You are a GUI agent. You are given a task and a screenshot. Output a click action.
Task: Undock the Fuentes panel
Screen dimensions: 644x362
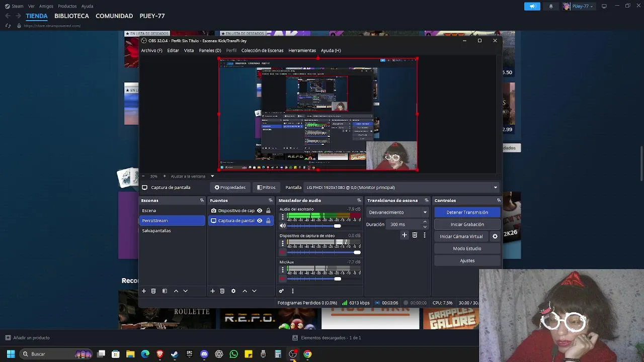point(270,201)
